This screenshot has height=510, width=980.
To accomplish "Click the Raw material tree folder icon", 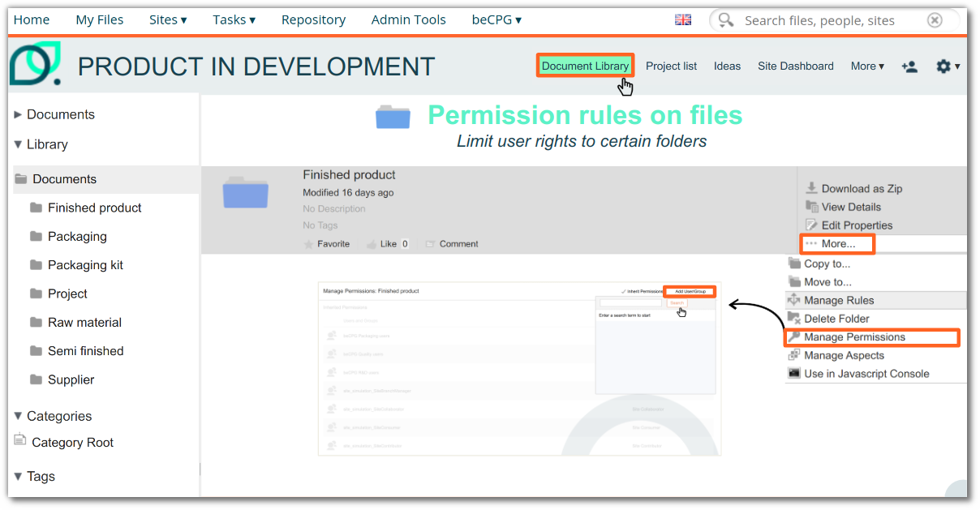I will click(36, 322).
